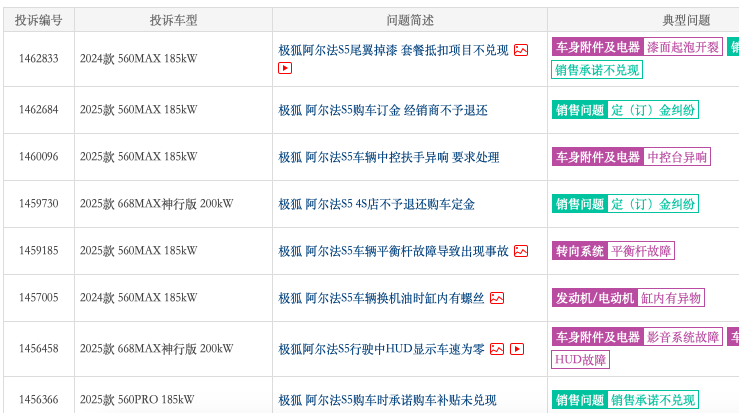This screenshot has height=413, width=739.
Task: Open complaint 行驶中HUD显示车速为零
Action: (381, 349)
